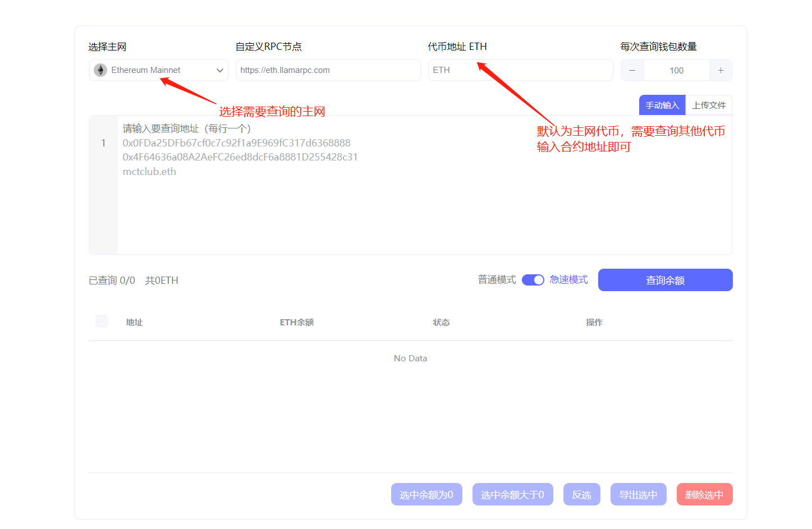Click the 选中余额为0 button
812x529 pixels.
tap(426, 494)
